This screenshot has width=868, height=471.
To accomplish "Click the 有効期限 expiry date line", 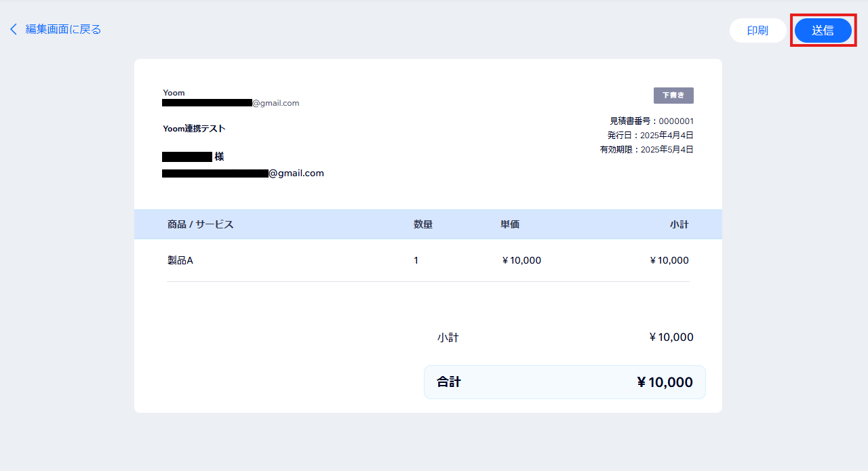I will coord(646,150).
